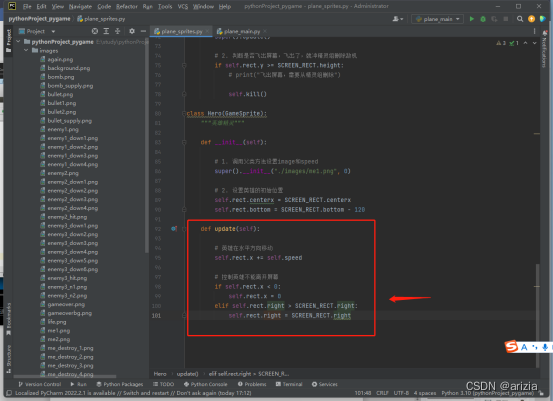Open the user account icon in toolbar
This screenshot has height=401, width=553.
pos(397,19)
